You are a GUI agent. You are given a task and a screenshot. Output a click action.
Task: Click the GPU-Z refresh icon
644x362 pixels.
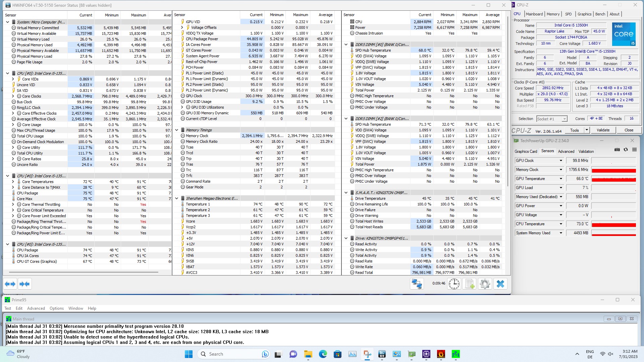tap(626, 149)
